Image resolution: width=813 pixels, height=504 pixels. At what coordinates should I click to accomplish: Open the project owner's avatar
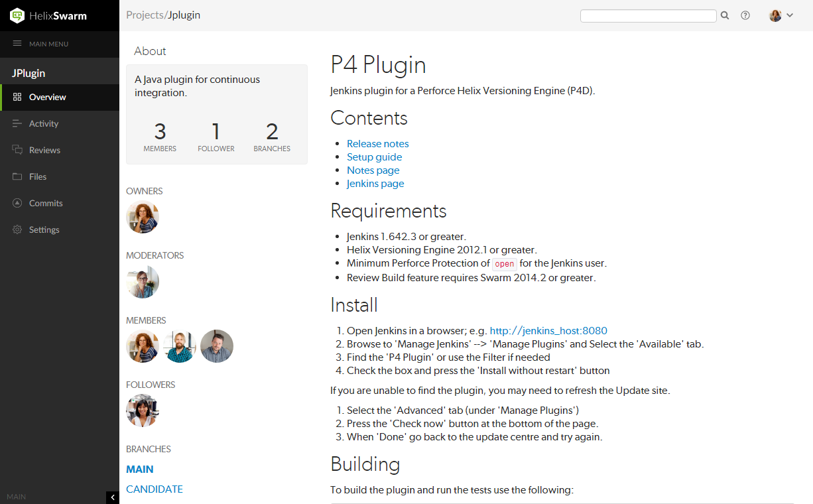click(142, 217)
